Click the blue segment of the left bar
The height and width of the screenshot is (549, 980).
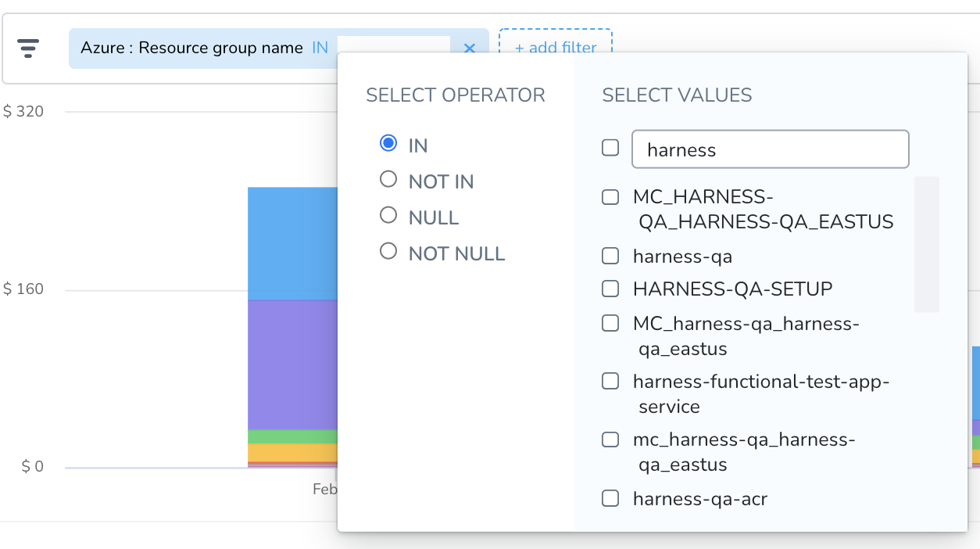coord(292,243)
